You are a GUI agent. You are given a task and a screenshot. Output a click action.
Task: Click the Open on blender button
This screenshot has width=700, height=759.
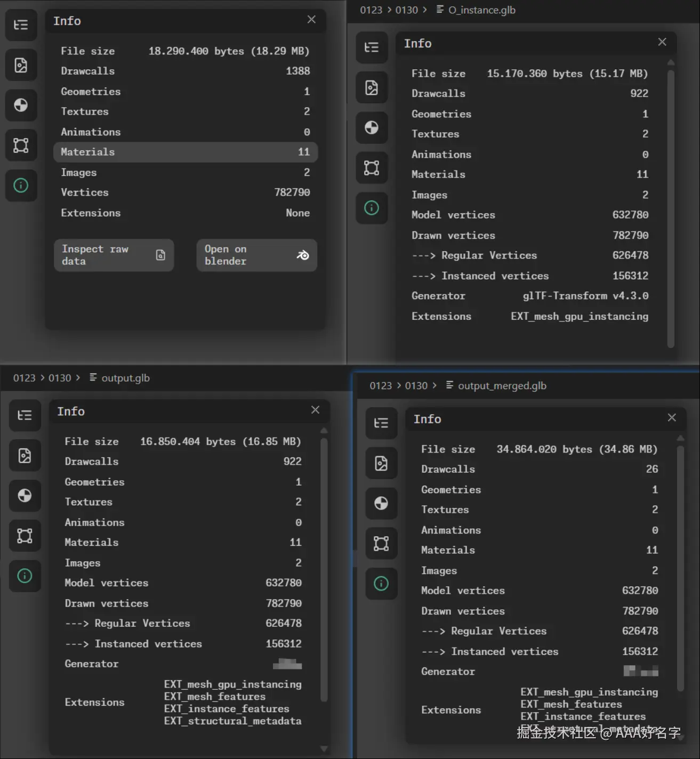(x=256, y=255)
